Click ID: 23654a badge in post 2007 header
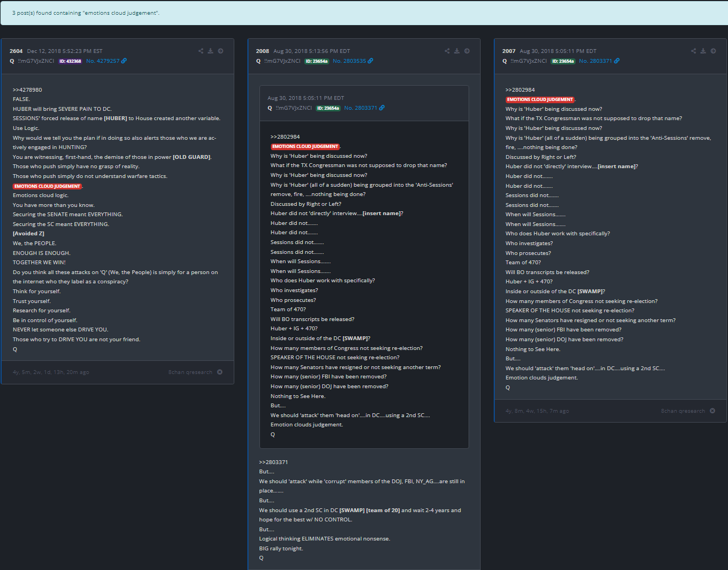Viewport: 728px width, 570px height. [x=563, y=61]
